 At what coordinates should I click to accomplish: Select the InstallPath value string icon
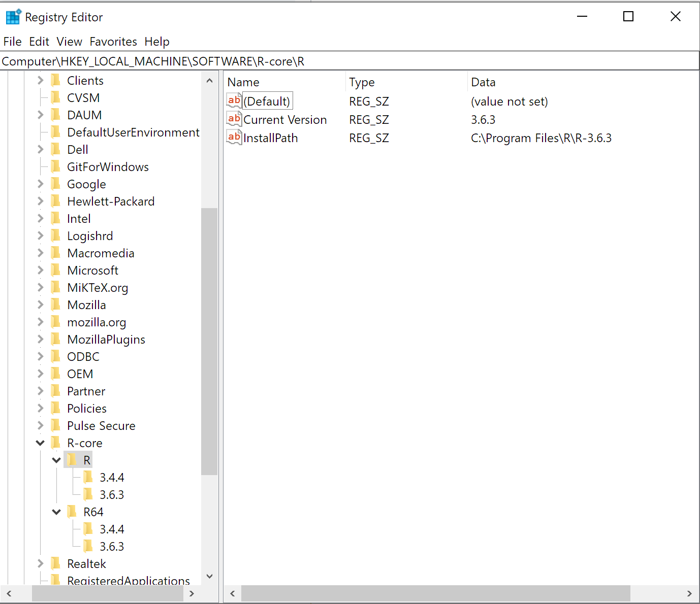(234, 138)
